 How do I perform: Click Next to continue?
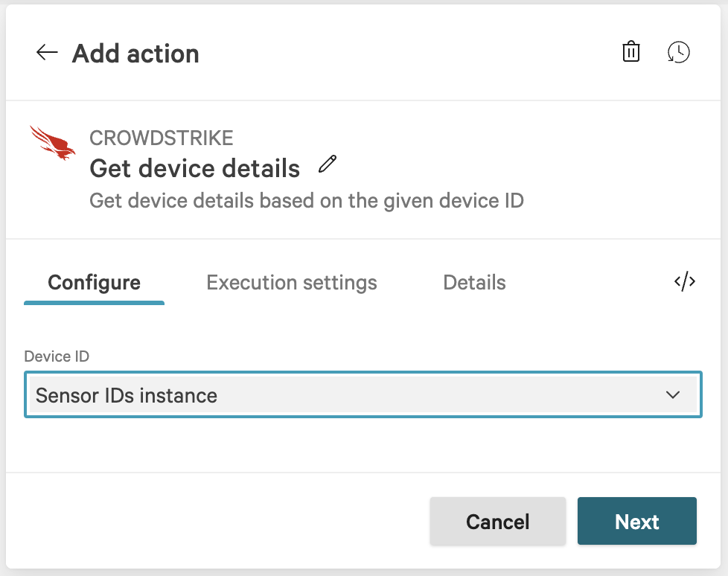click(636, 522)
